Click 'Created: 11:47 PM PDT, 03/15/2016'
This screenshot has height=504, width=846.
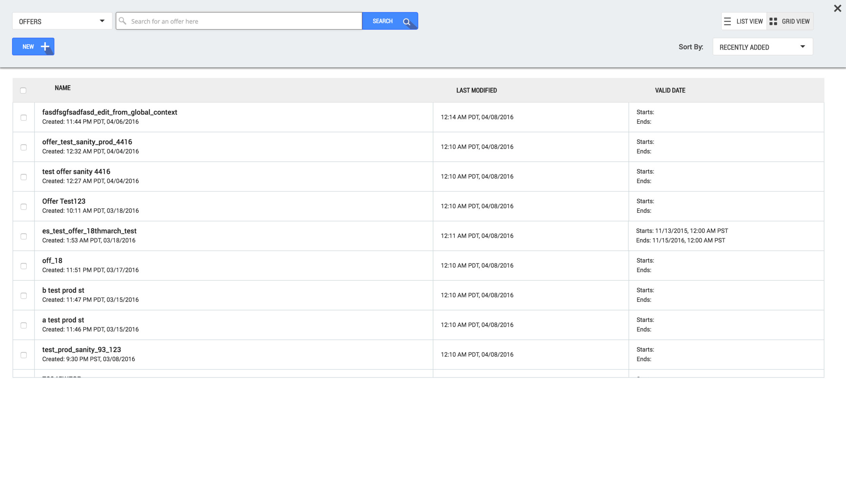point(90,300)
